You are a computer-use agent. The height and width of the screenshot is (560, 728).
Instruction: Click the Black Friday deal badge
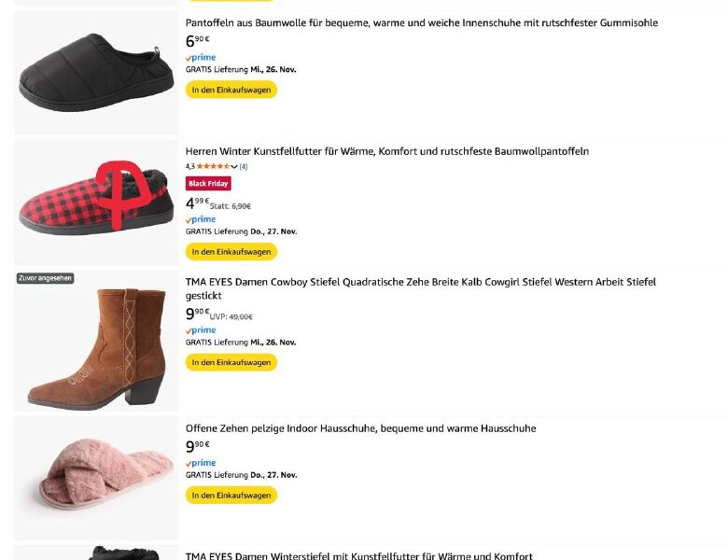pyautogui.click(x=208, y=184)
